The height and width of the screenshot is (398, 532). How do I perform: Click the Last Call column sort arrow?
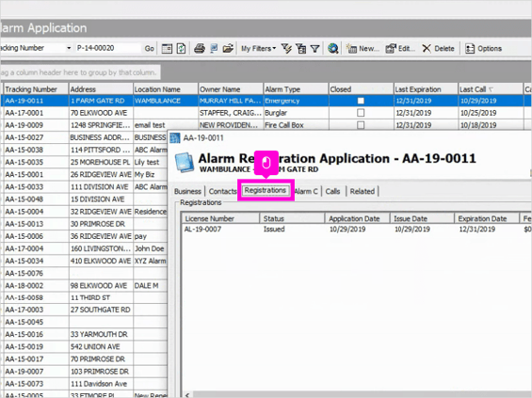point(491,89)
